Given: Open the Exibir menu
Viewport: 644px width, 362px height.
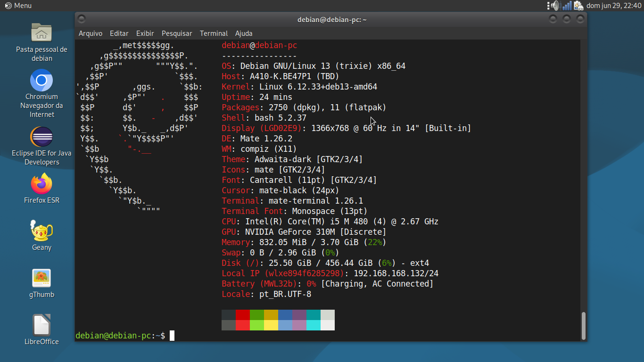Looking at the screenshot, I should coord(145,33).
